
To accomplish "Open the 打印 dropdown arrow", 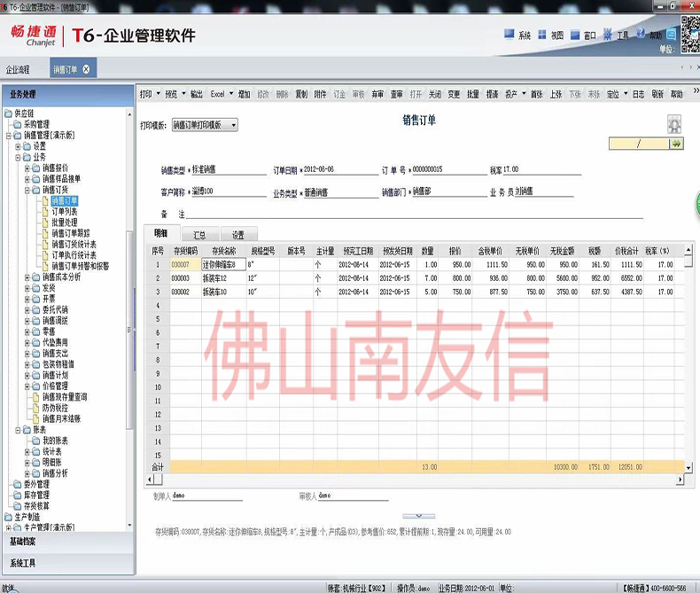I will click(158, 94).
